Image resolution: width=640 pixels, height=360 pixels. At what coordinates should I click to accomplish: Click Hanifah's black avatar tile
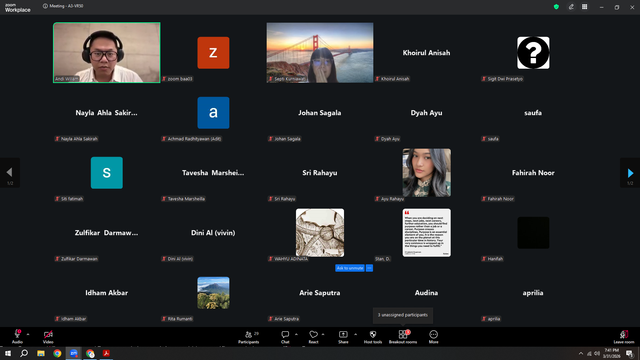click(x=533, y=233)
